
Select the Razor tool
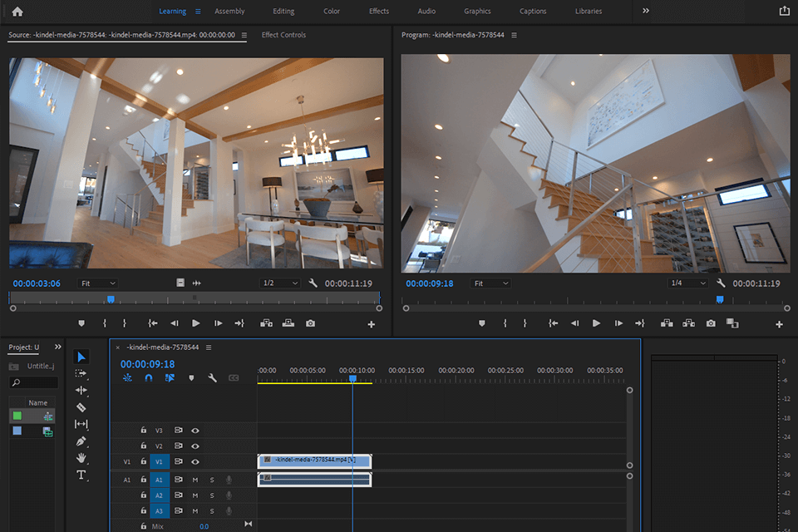[81, 407]
